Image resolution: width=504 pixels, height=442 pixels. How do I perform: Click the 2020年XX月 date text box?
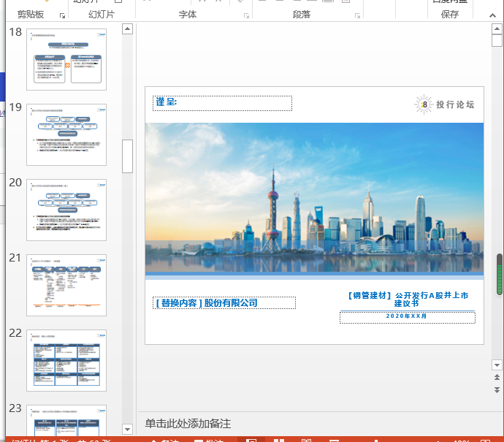coord(408,317)
